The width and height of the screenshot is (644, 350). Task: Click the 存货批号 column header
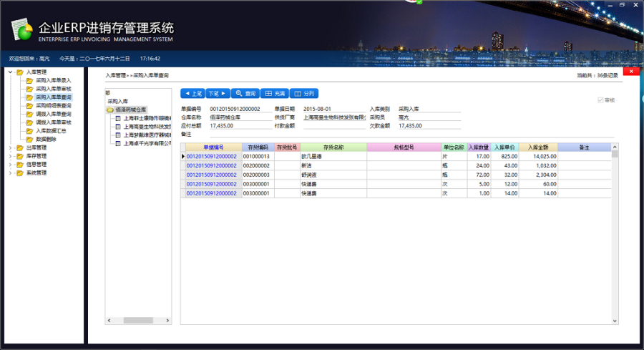[287, 147]
